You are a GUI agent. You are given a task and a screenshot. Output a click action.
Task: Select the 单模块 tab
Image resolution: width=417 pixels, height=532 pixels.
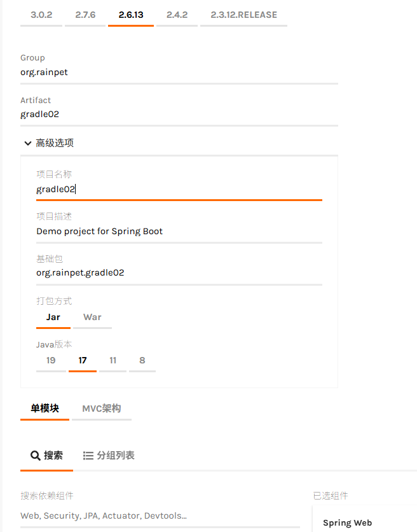44,409
